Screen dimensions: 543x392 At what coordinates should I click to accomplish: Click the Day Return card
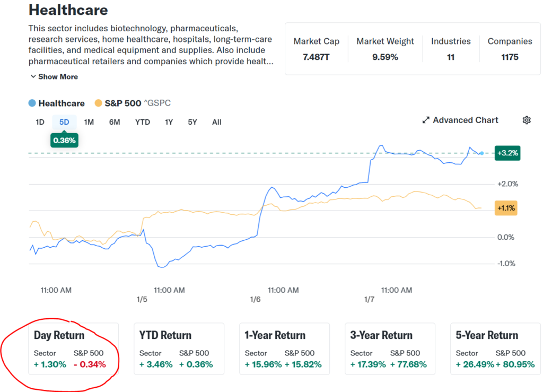coord(73,349)
